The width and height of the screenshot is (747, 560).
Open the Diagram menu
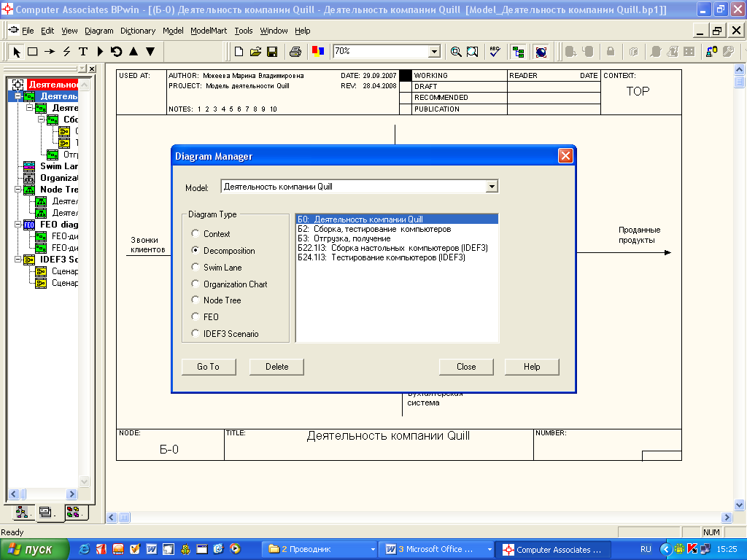point(99,31)
